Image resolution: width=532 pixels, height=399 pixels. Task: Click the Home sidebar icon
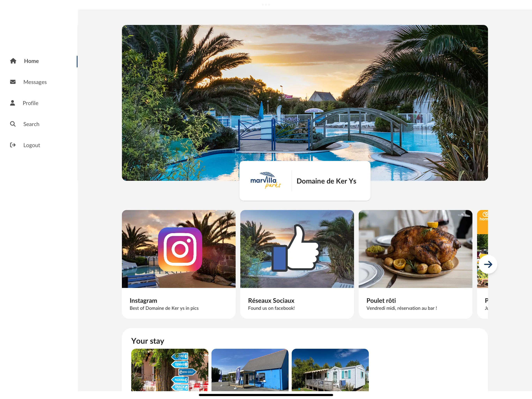[x=13, y=61]
